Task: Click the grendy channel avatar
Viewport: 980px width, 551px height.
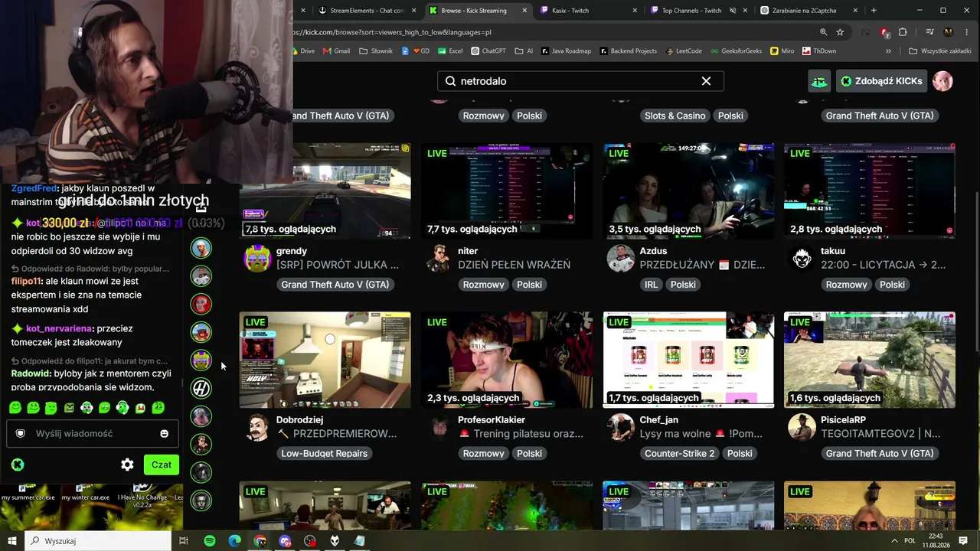Action: tap(257, 259)
